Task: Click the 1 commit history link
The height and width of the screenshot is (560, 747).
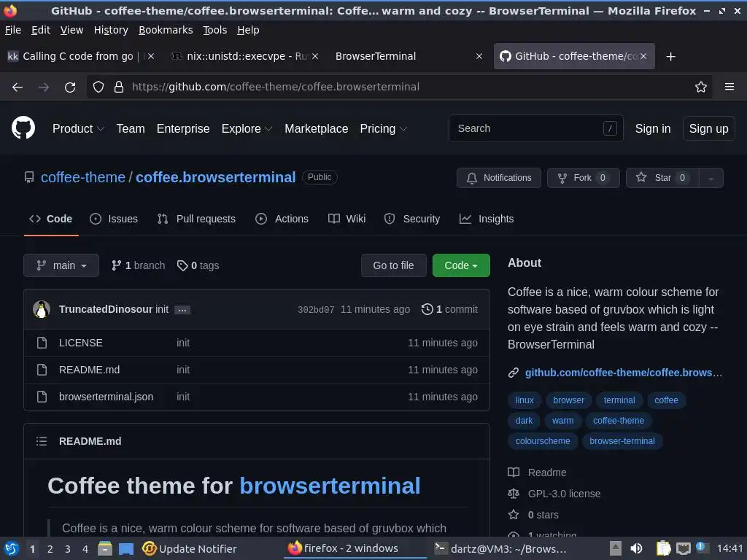Action: [x=449, y=309]
